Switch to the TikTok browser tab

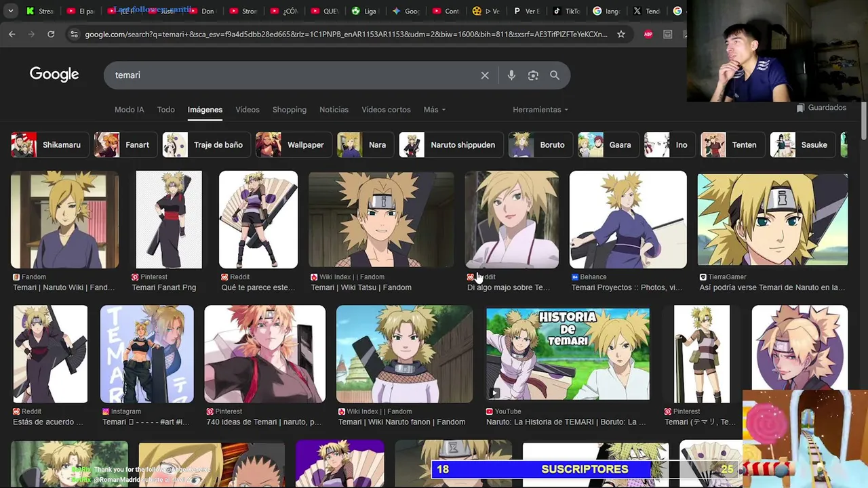pos(566,11)
